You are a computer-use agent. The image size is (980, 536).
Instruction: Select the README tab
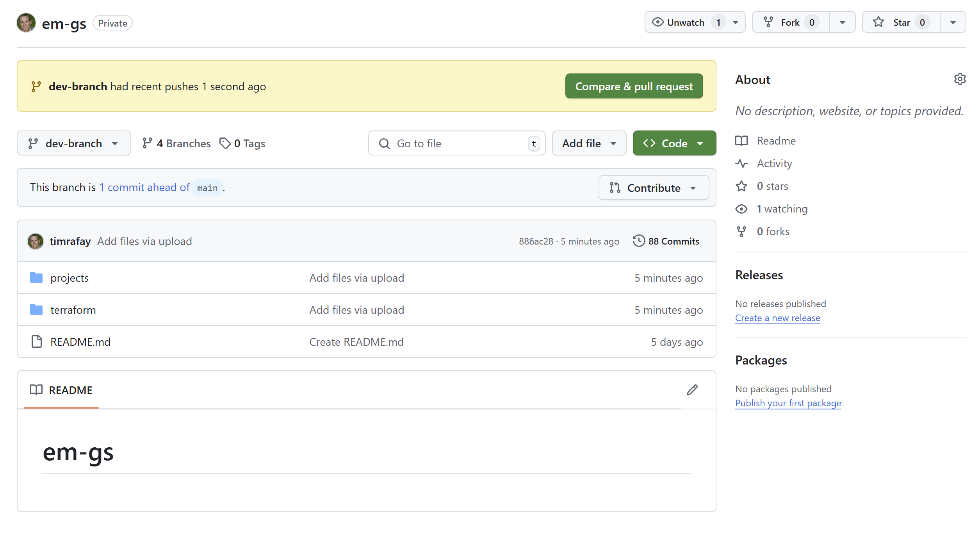click(62, 390)
